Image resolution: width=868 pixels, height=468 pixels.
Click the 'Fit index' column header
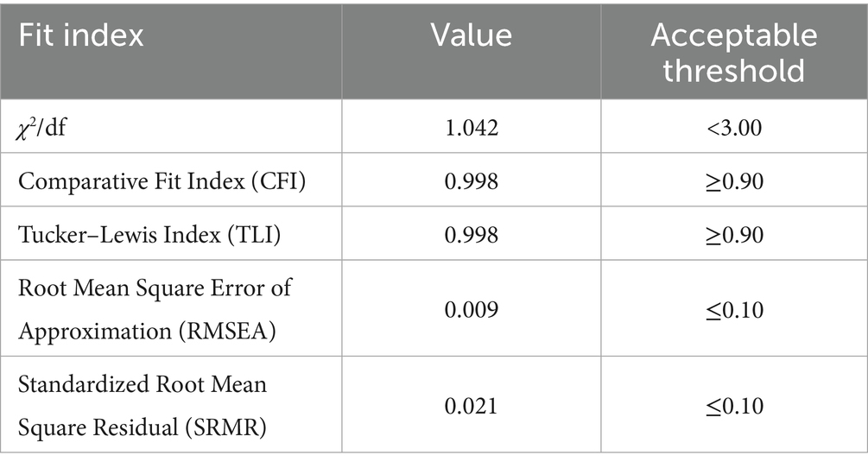[x=81, y=36]
